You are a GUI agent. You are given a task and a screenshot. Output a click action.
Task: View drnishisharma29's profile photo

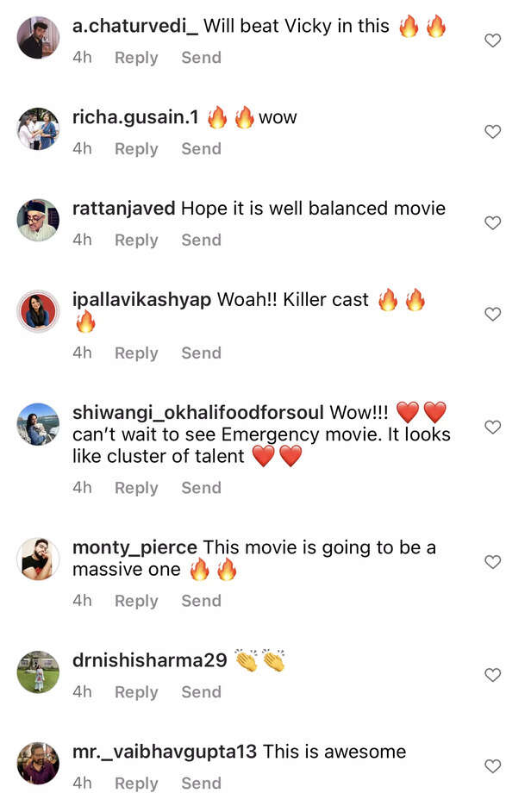(38, 672)
